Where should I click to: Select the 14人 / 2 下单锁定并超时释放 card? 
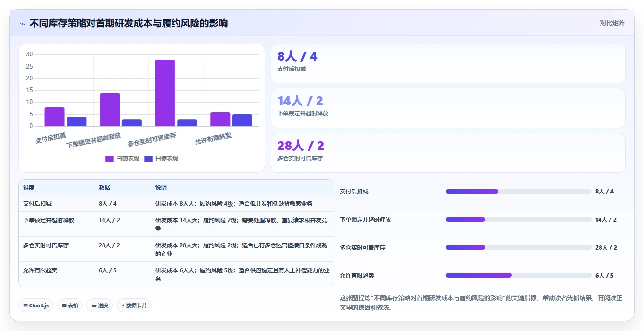point(448,108)
